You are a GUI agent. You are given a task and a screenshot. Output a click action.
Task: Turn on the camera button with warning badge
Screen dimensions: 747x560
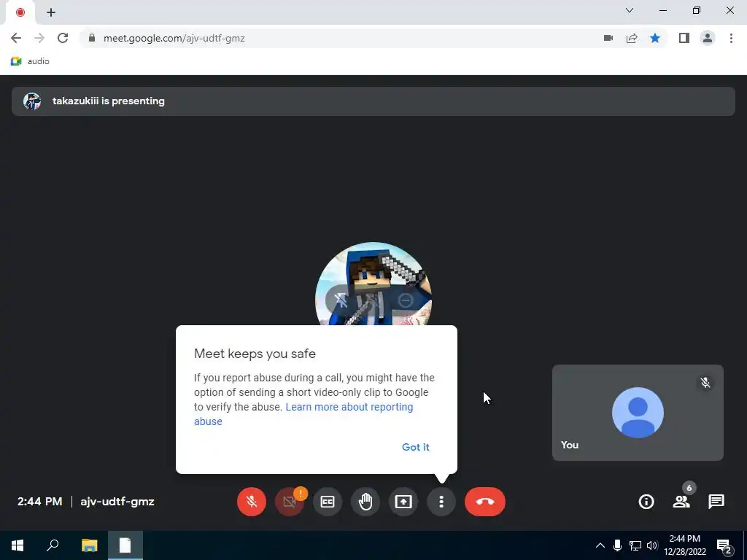click(x=289, y=502)
